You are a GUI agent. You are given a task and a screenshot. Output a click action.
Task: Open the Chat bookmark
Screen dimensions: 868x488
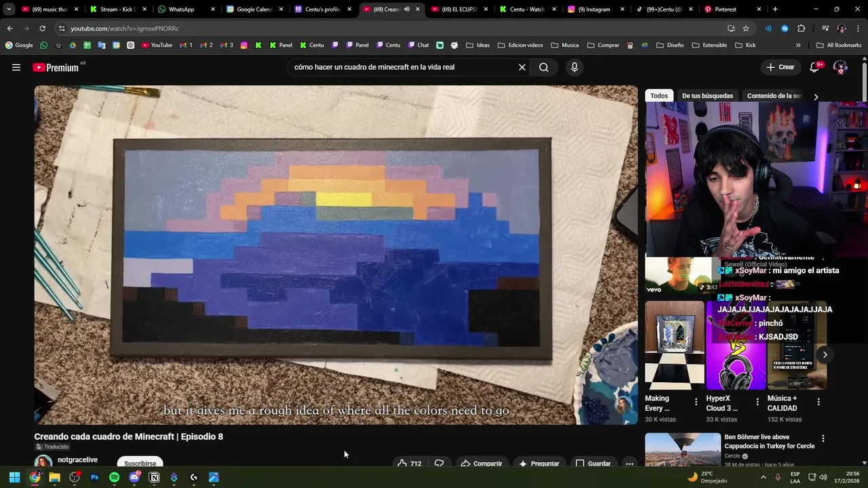(x=418, y=45)
